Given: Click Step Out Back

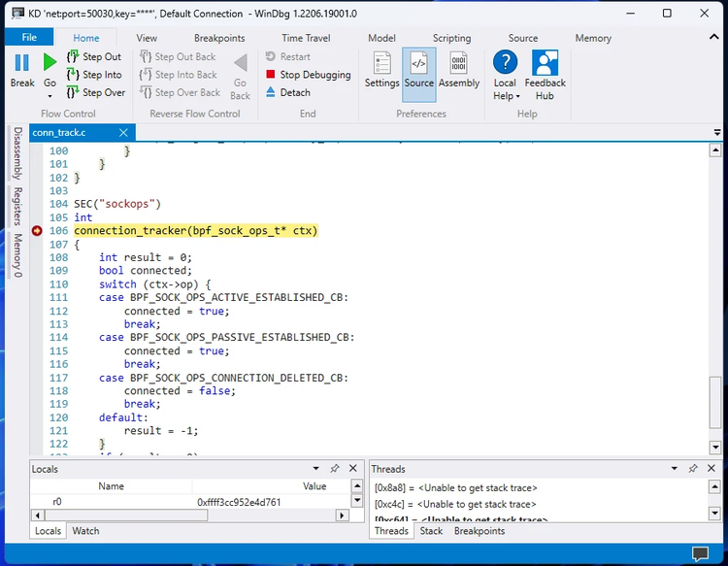Looking at the screenshot, I should point(178,56).
